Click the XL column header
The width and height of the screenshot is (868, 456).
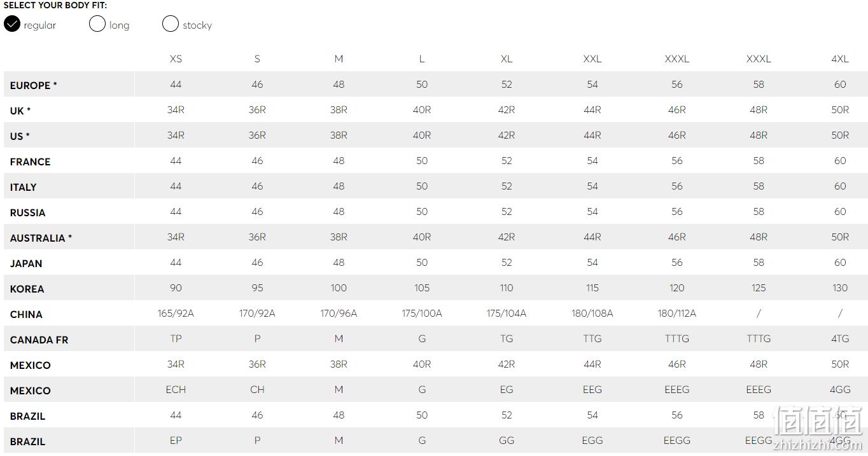(507, 59)
